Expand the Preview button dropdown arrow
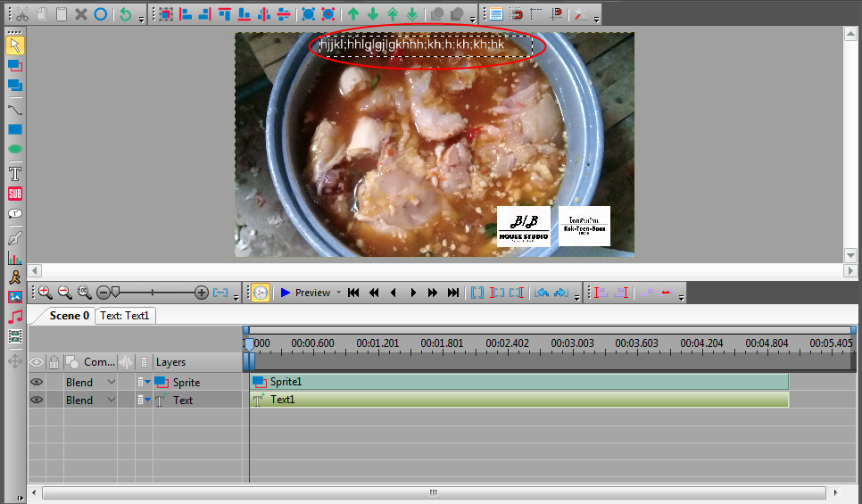 [x=338, y=293]
